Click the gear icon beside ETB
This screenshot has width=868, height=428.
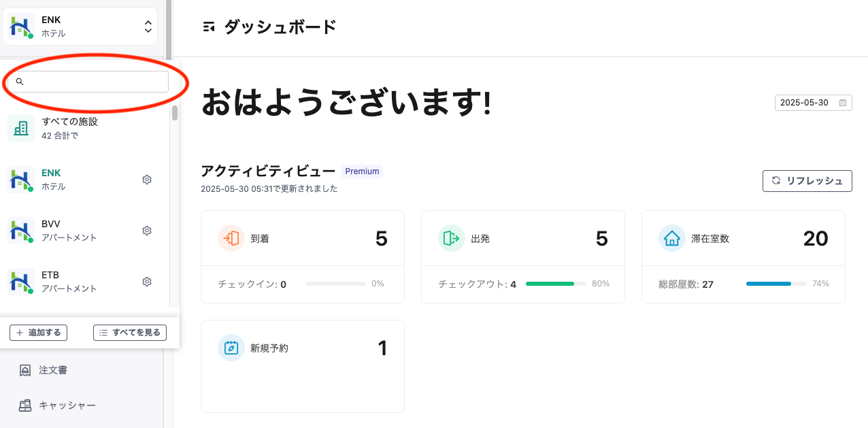146,282
